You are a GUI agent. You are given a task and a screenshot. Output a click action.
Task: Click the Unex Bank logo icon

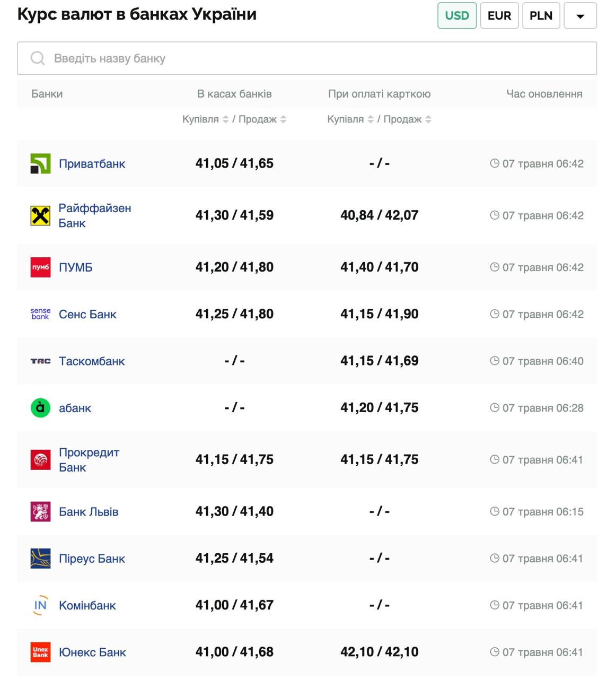(40, 652)
